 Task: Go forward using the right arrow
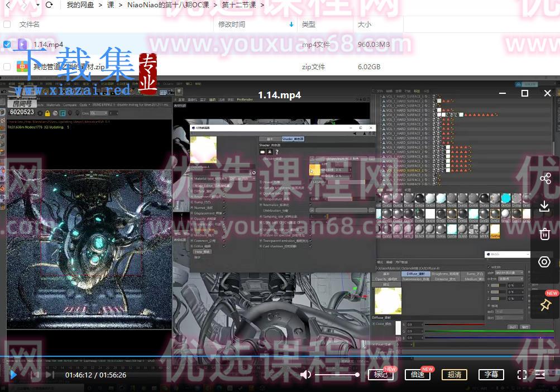tap(24, 5)
